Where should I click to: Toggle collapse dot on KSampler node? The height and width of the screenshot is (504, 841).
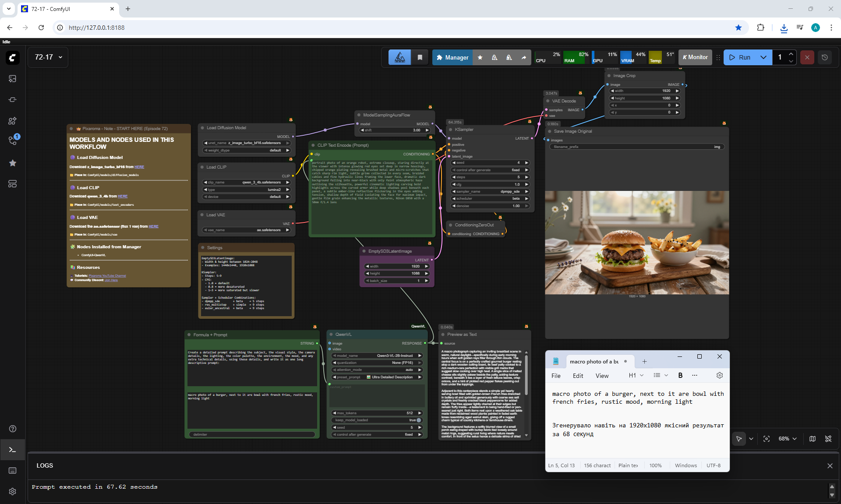(451, 130)
